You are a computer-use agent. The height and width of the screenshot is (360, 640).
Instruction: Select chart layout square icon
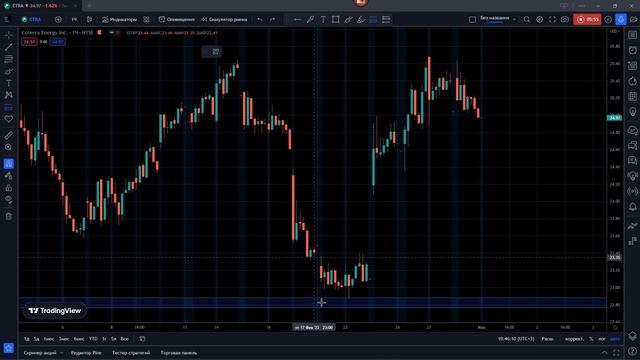coord(472,19)
